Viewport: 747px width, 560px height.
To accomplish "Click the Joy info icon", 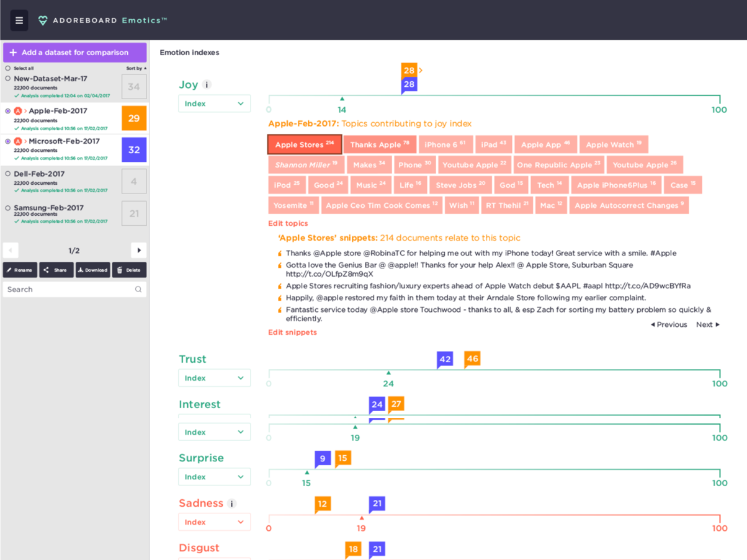I will coord(207,85).
